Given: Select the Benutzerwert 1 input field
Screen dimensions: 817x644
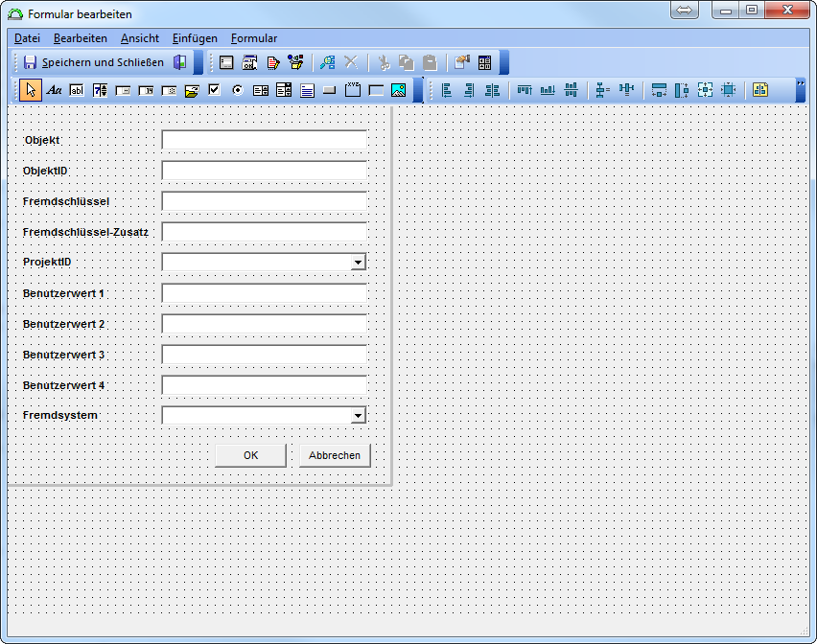Looking at the screenshot, I should point(264,293).
